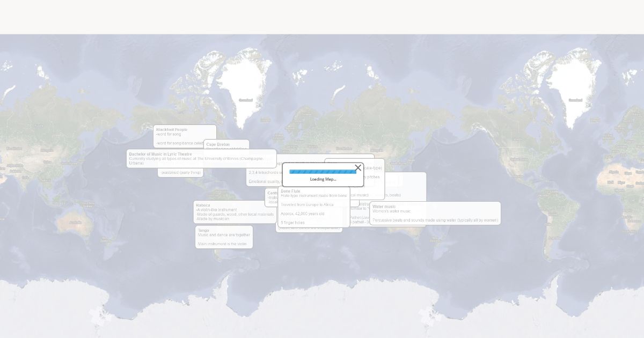Select the Rabeca instrument card
The width and height of the screenshot is (644, 338).
203,205
